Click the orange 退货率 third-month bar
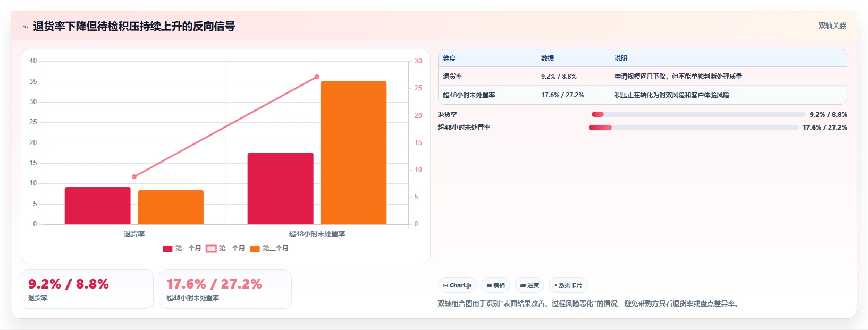Image resolution: width=868 pixels, height=330 pixels. point(171,207)
